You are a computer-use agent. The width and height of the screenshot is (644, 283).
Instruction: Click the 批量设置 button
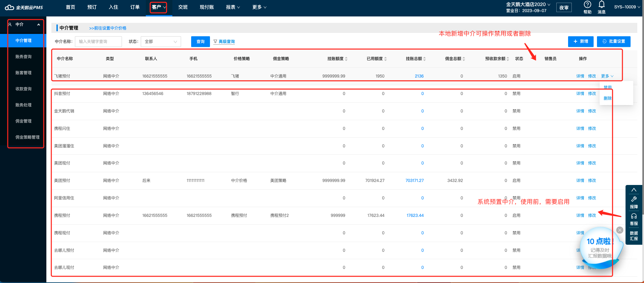[613, 42]
